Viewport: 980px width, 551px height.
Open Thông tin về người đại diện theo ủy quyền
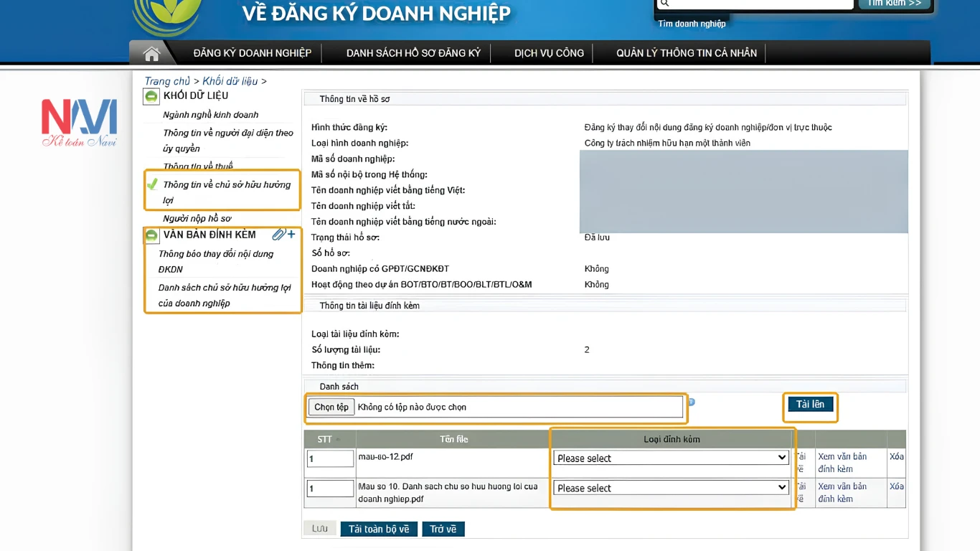(228, 141)
